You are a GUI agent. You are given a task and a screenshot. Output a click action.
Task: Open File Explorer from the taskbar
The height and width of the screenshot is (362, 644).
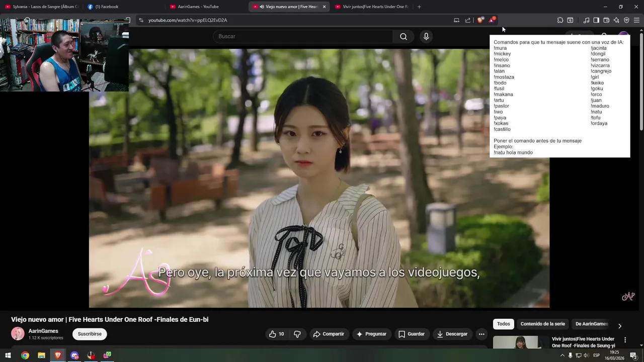coord(41,355)
